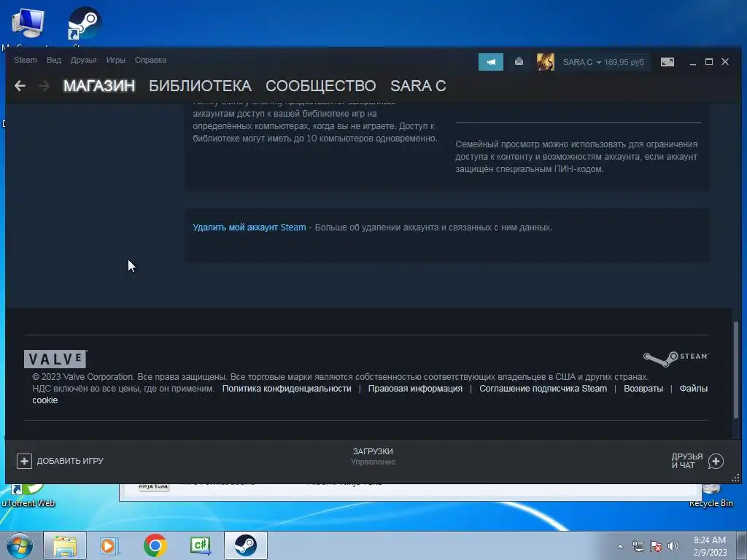Open ЗАГРУЗКИ Управление downloads

373,456
